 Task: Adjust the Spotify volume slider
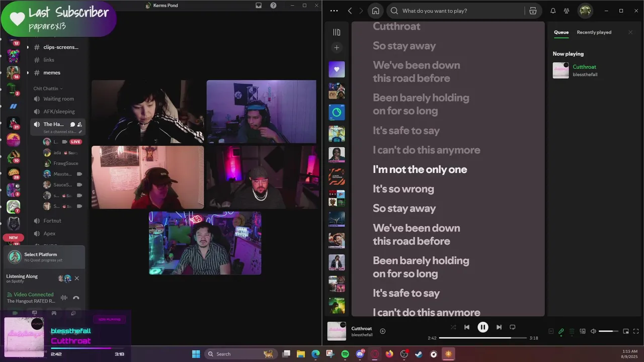pos(609,331)
